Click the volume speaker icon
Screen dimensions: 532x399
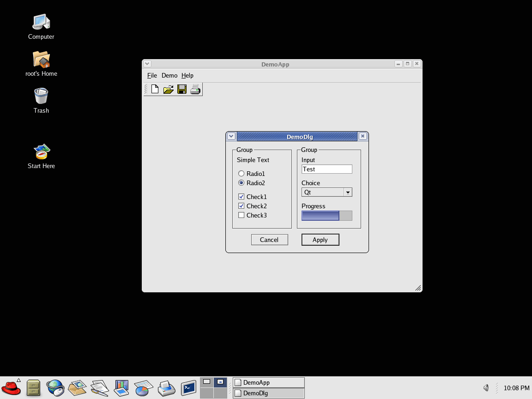486,388
